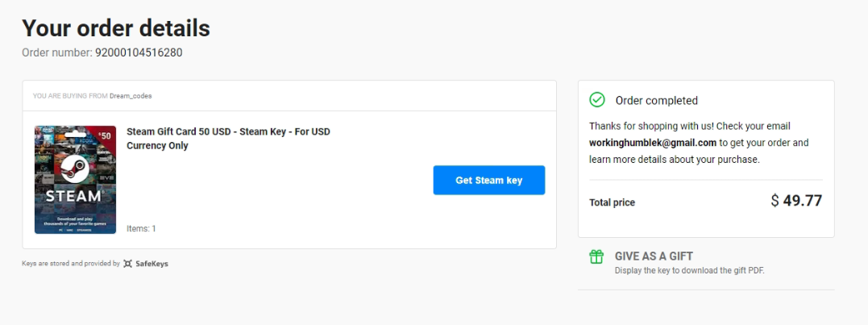Click the Order completed status text

click(x=657, y=101)
